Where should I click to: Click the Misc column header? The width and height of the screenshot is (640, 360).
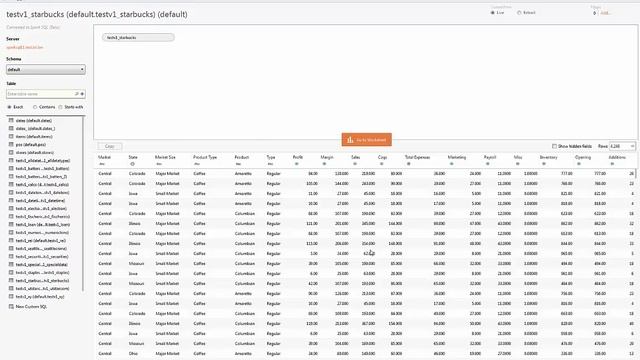[518, 157]
